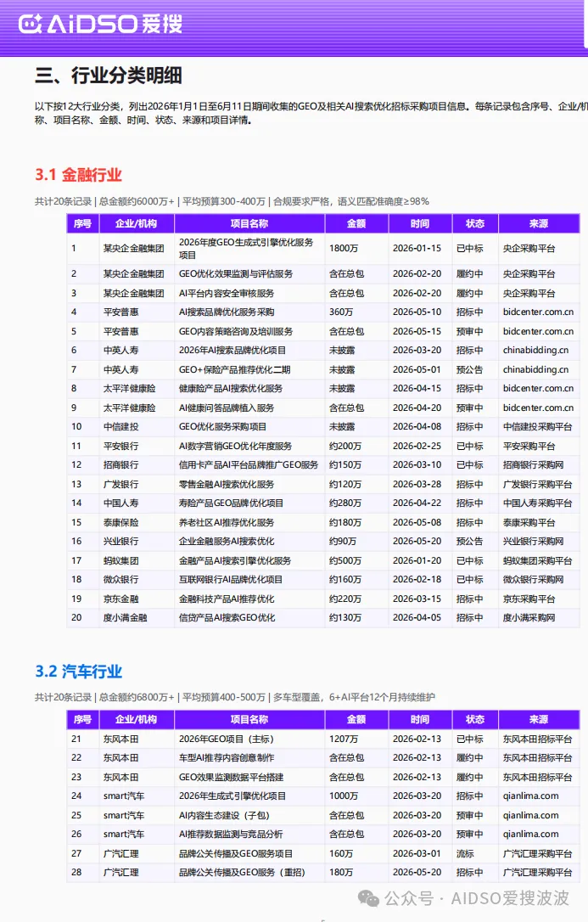Click the date 2026-05-15
This screenshot has height=922, width=588.
[417, 331]
